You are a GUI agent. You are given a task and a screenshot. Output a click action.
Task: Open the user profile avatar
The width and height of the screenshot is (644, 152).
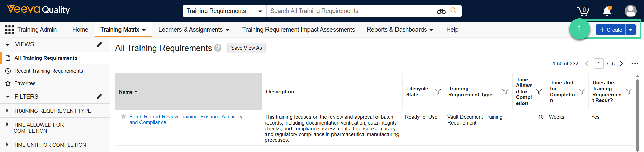tap(630, 11)
